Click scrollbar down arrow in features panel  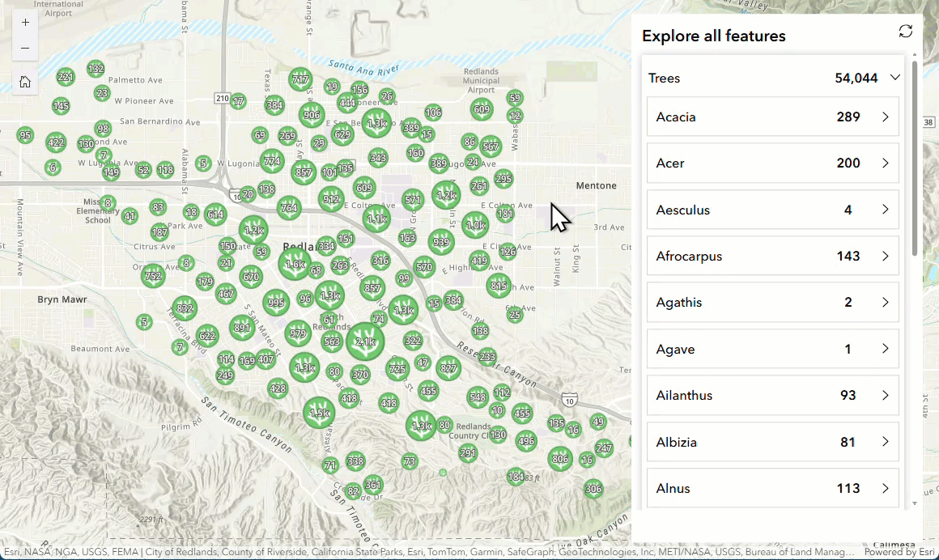(915, 503)
